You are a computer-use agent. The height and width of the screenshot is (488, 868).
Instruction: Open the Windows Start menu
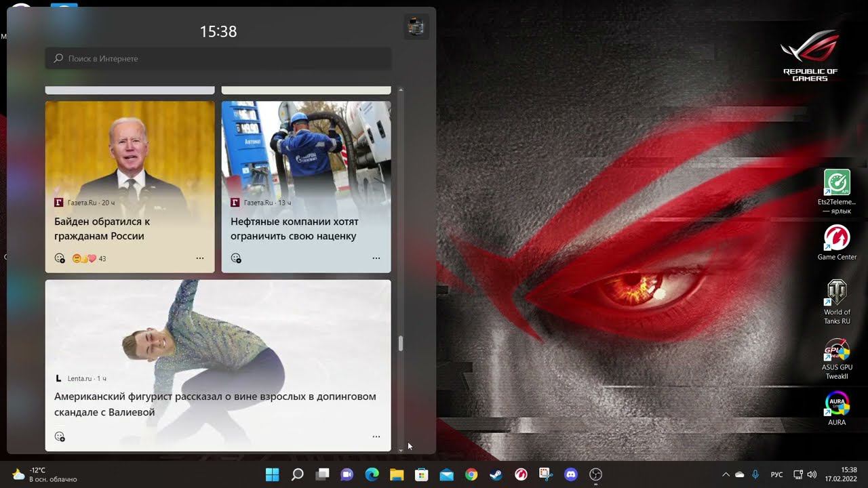tap(273, 474)
